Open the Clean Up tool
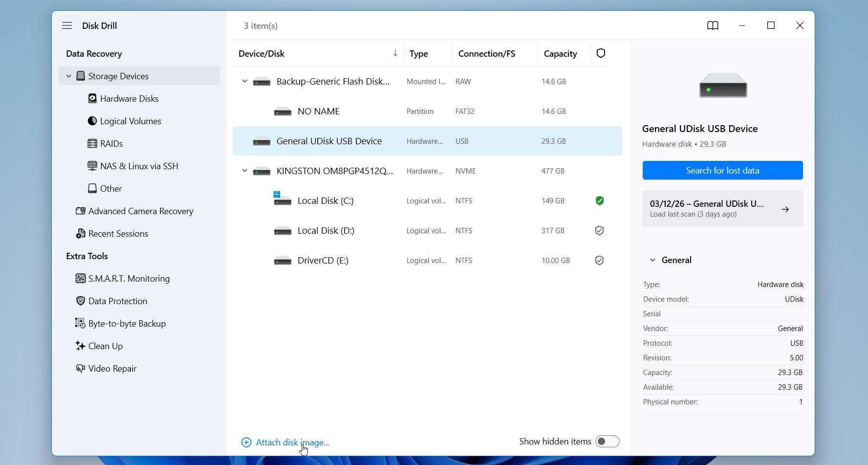The image size is (868, 465). pyautogui.click(x=105, y=346)
